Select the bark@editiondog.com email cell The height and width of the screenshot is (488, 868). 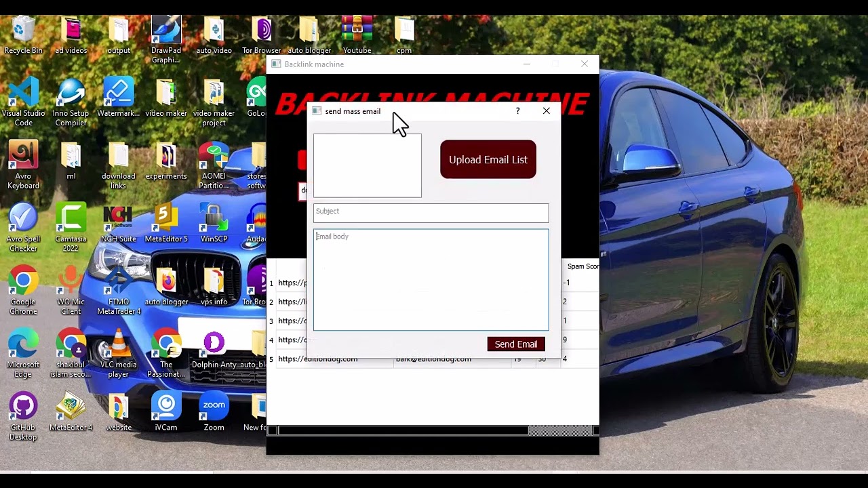pos(452,359)
